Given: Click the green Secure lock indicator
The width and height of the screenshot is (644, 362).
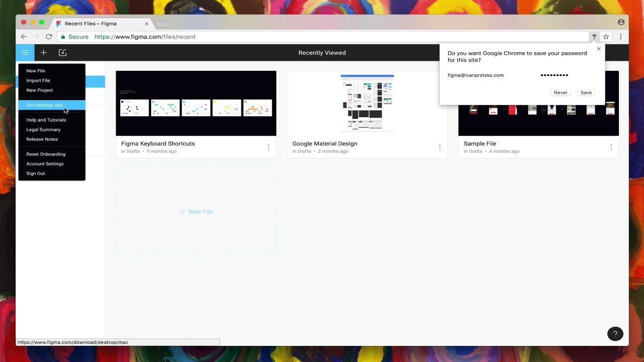Looking at the screenshot, I should pyautogui.click(x=75, y=37).
